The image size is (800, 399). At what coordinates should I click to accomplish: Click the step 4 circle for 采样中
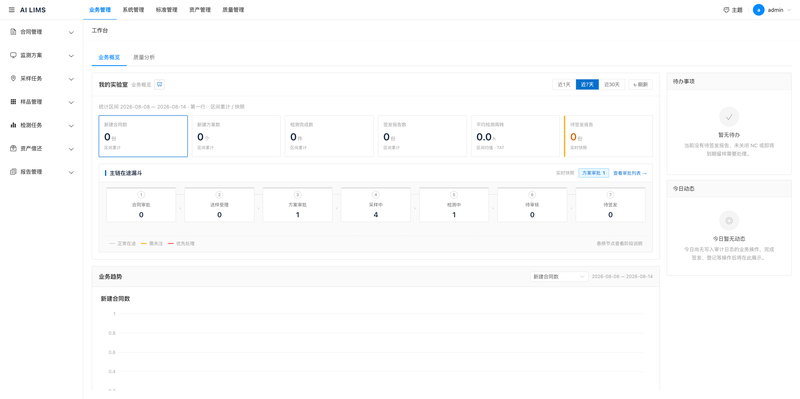(x=376, y=195)
